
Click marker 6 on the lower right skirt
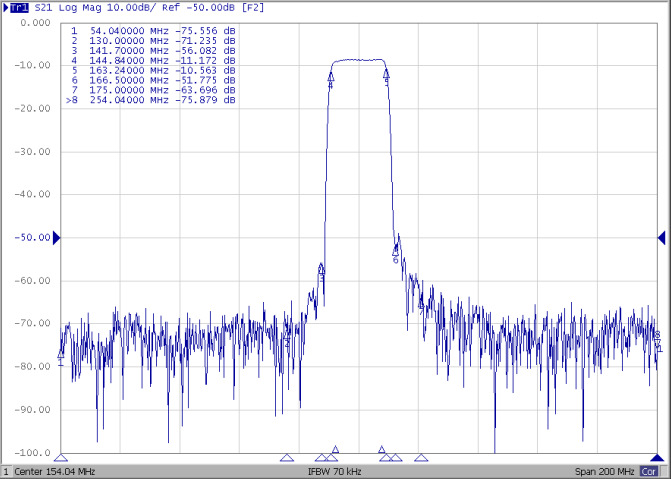[x=396, y=254]
